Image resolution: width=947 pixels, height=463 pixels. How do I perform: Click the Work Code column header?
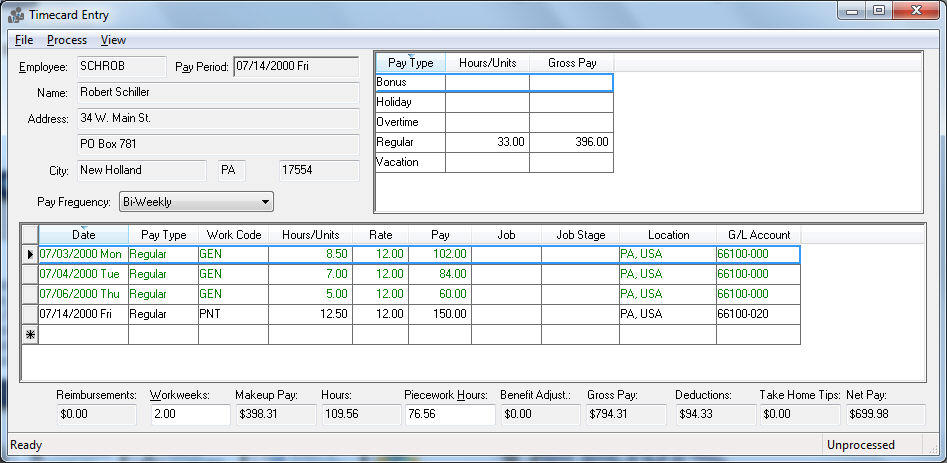tap(233, 235)
